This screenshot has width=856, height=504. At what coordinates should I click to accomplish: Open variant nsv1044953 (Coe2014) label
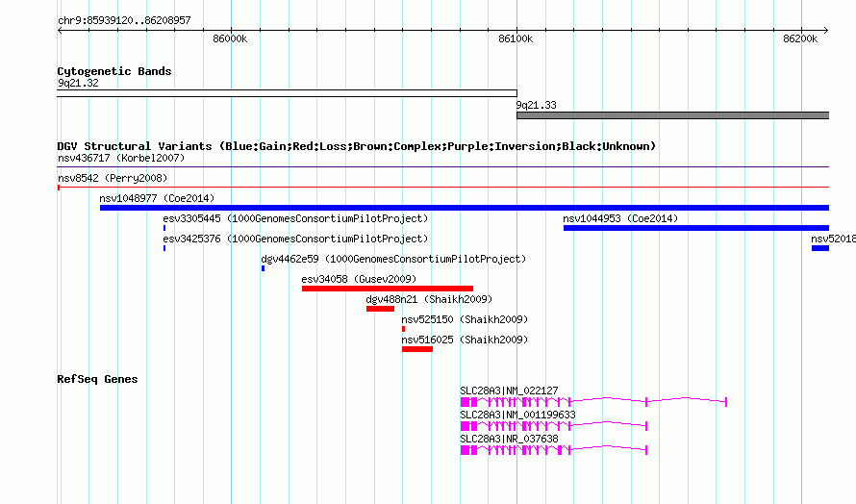pos(620,218)
